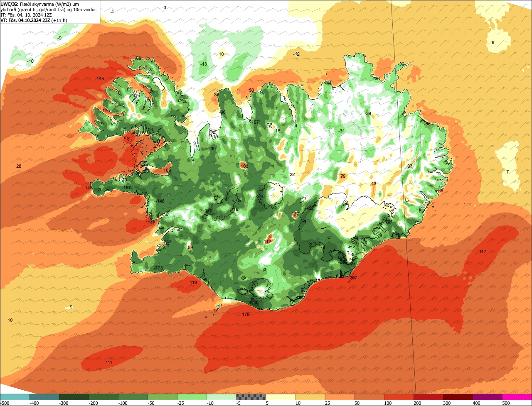Click the value 178 south of Iceland
Screen dimensions: 532x406
pyautogui.click(x=246, y=315)
